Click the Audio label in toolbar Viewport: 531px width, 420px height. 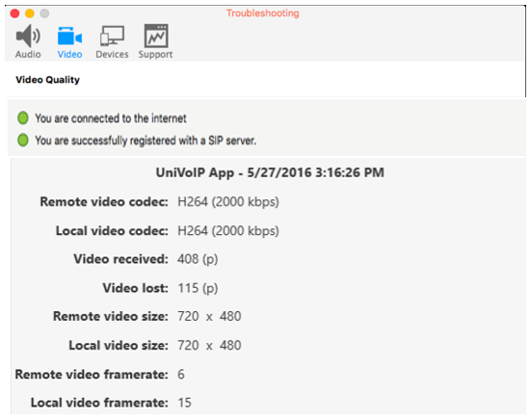[x=28, y=54]
